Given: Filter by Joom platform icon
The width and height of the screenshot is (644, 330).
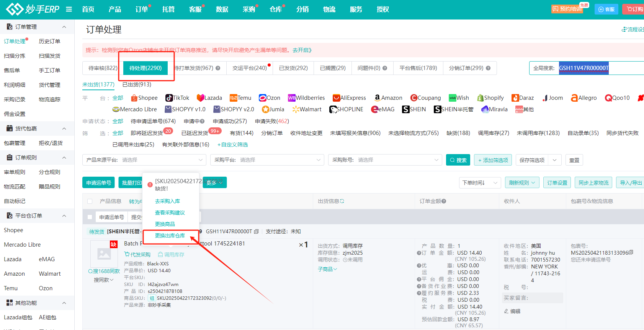Looking at the screenshot, I should point(545,98).
